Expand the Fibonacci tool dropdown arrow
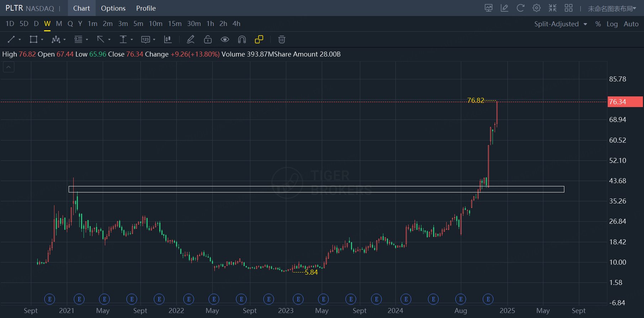This screenshot has height=318, width=644. coord(87,40)
